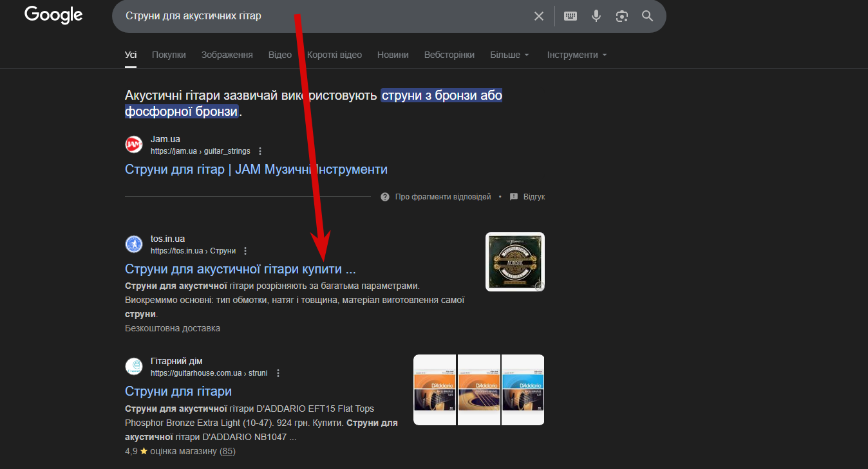Submit search with the magnifier icon
The height and width of the screenshot is (469, 868).
point(648,16)
